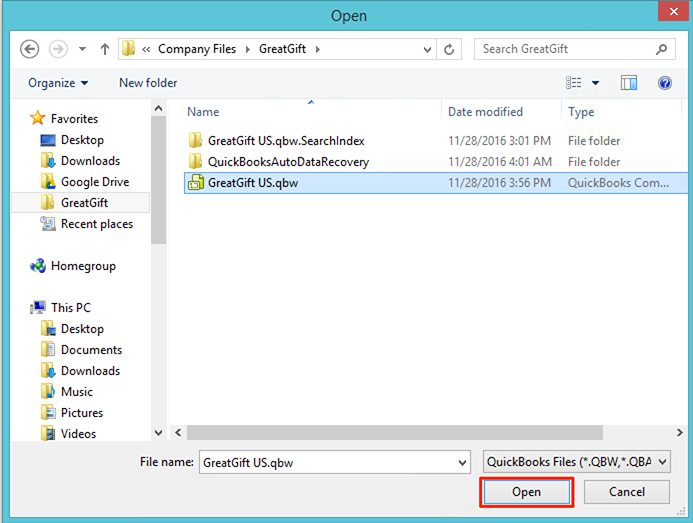Select Google Drive in Favorites
The height and width of the screenshot is (523, 693).
click(x=94, y=182)
